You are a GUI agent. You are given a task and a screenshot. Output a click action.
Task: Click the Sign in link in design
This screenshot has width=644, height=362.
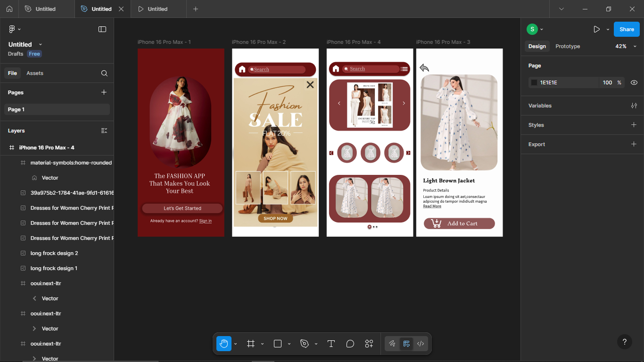205,221
